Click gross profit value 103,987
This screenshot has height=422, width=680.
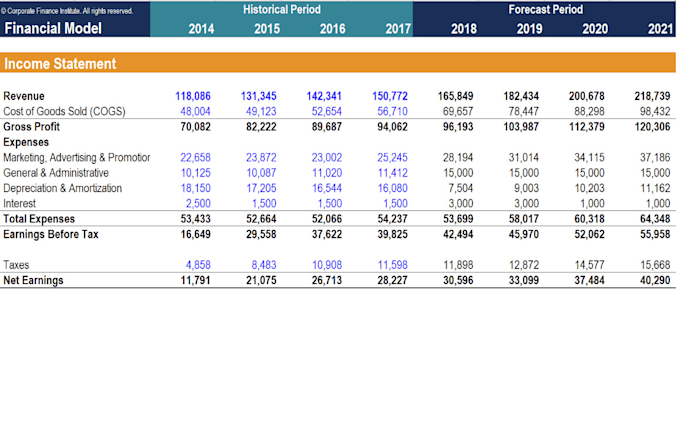point(521,127)
